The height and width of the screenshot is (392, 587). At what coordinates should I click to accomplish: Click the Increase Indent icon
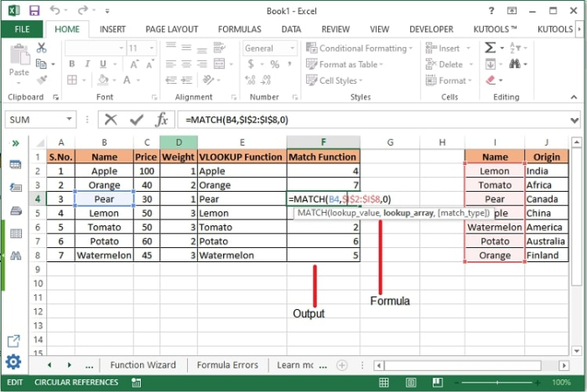pos(186,80)
